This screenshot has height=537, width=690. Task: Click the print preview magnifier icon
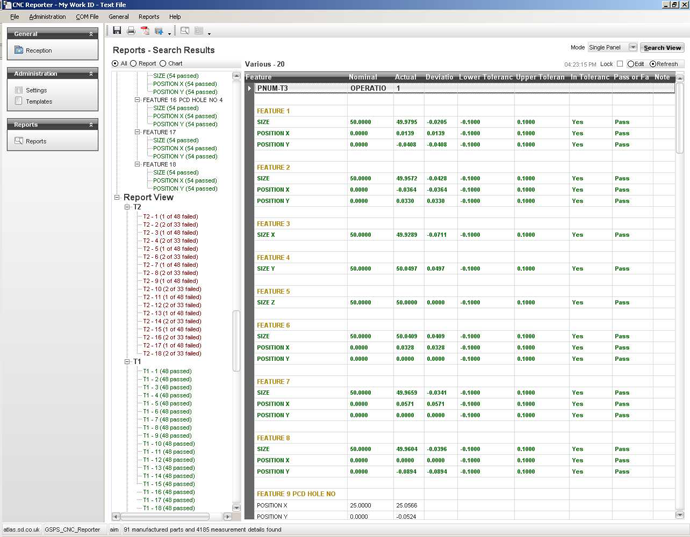coord(185,31)
